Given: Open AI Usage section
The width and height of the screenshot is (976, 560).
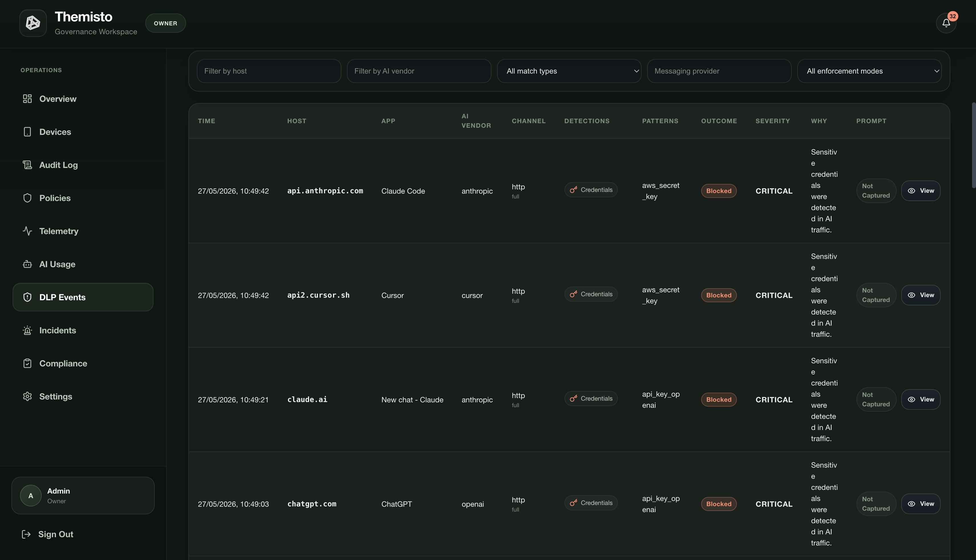Looking at the screenshot, I should (x=83, y=264).
